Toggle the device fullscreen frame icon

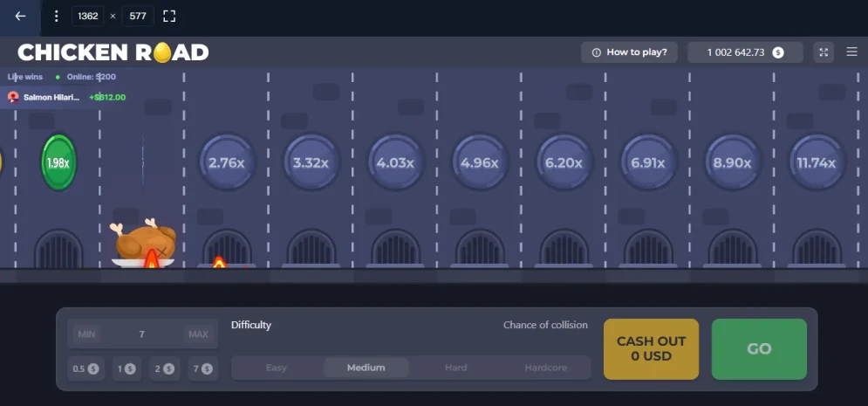[169, 16]
